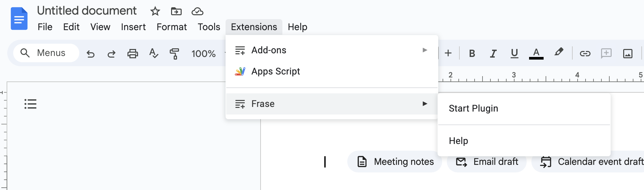Show document outline list icon

click(30, 104)
